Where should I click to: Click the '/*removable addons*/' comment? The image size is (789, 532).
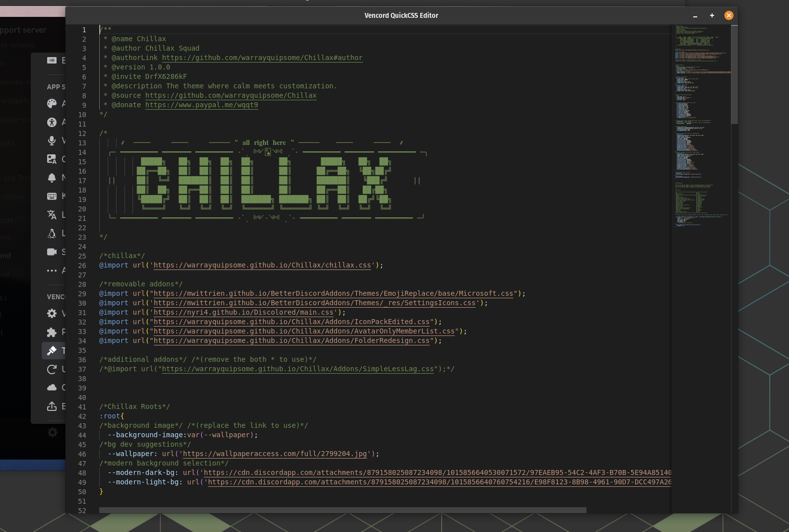click(x=141, y=284)
